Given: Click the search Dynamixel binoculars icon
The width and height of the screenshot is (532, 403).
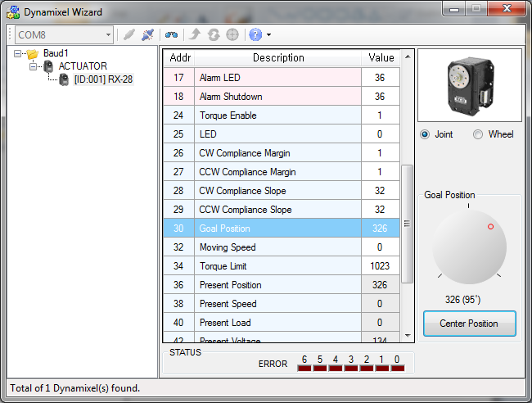Looking at the screenshot, I should 171,35.
